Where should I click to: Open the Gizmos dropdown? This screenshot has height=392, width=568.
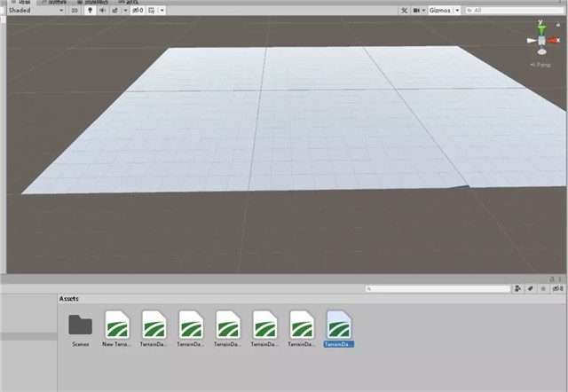coord(445,11)
